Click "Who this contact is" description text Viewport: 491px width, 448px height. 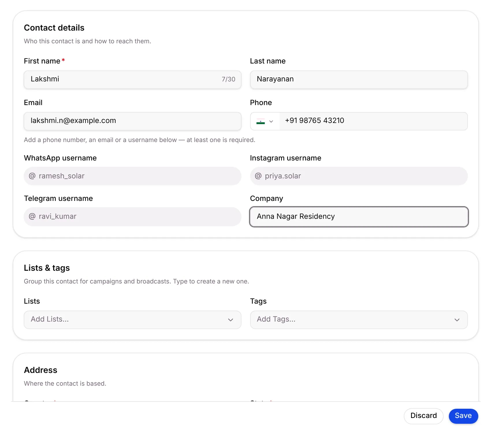pyautogui.click(x=88, y=41)
